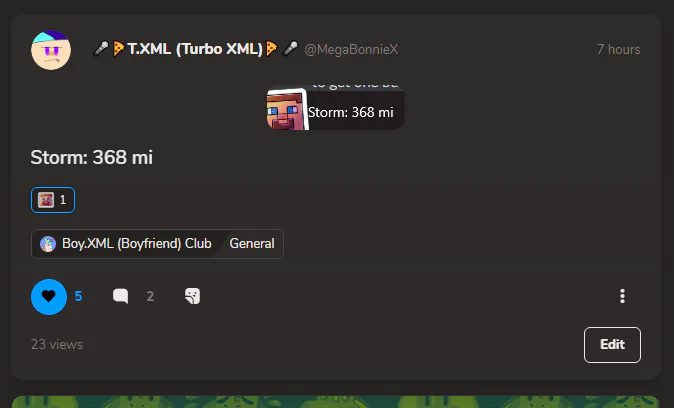Open the Boy.XML (Boyfriend) Club community link
Viewport: 674px width, 408px height.
126,244
